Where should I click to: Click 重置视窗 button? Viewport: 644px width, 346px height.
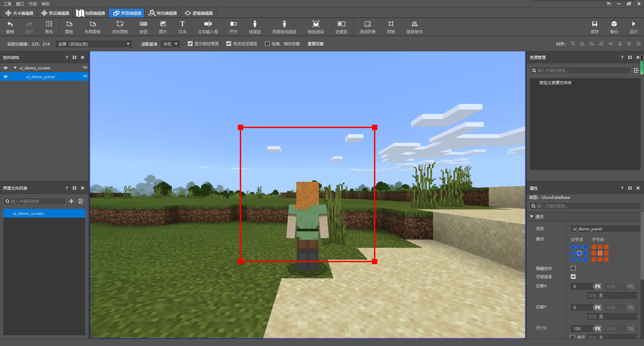click(316, 44)
